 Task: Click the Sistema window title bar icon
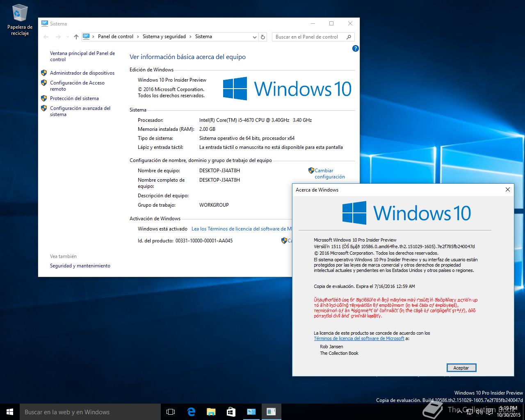point(45,24)
